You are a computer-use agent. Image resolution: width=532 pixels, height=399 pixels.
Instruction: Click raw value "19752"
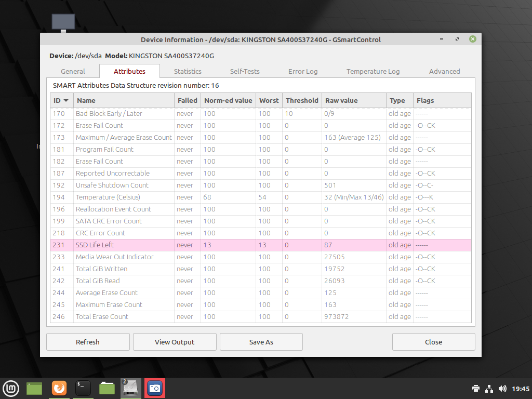point(334,269)
